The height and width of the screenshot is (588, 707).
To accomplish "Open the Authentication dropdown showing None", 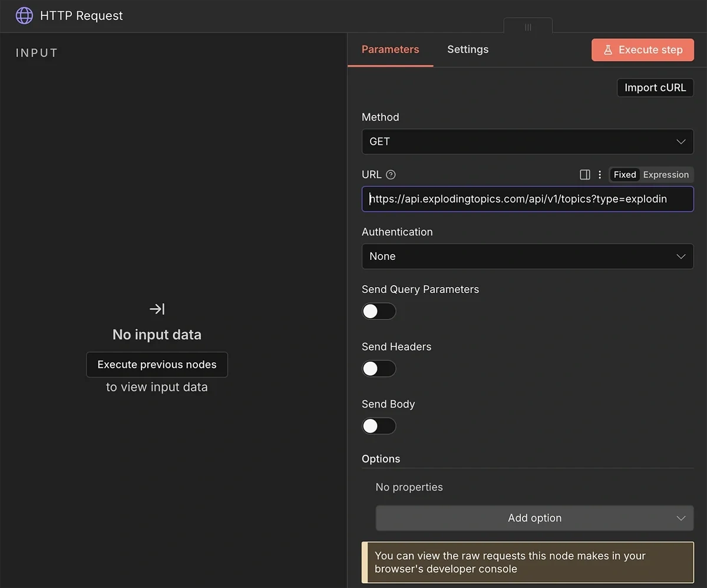I will tap(527, 256).
